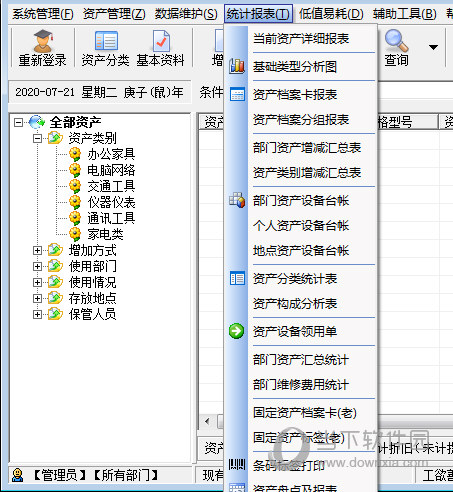Select 家电类 in asset tree
Viewport: 453px width, 492px height.
pos(105,234)
